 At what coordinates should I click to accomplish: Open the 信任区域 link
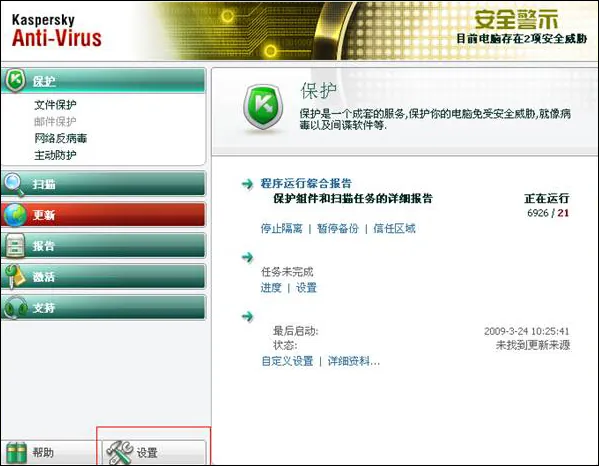tap(394, 228)
